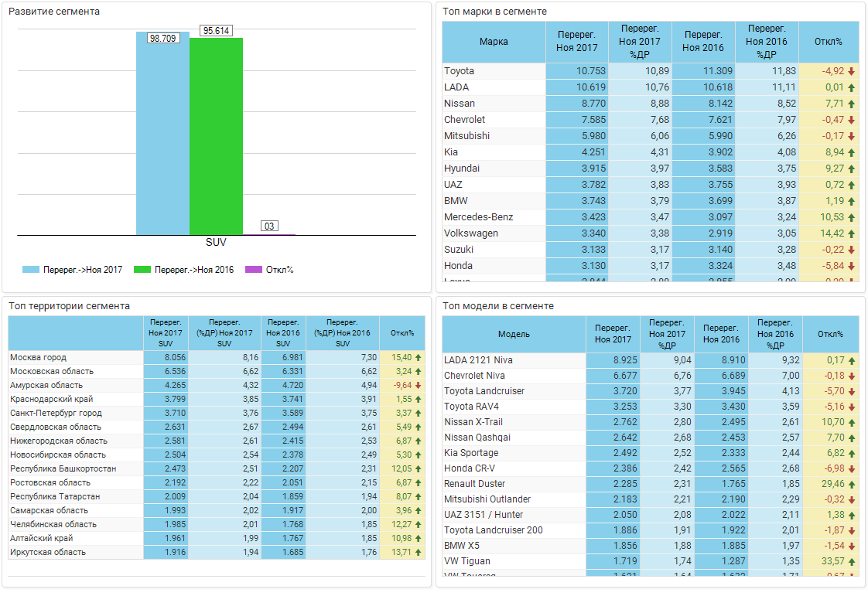868x613 pixels.
Task: Click Nissan Qashqai model name
Action: coord(477,438)
